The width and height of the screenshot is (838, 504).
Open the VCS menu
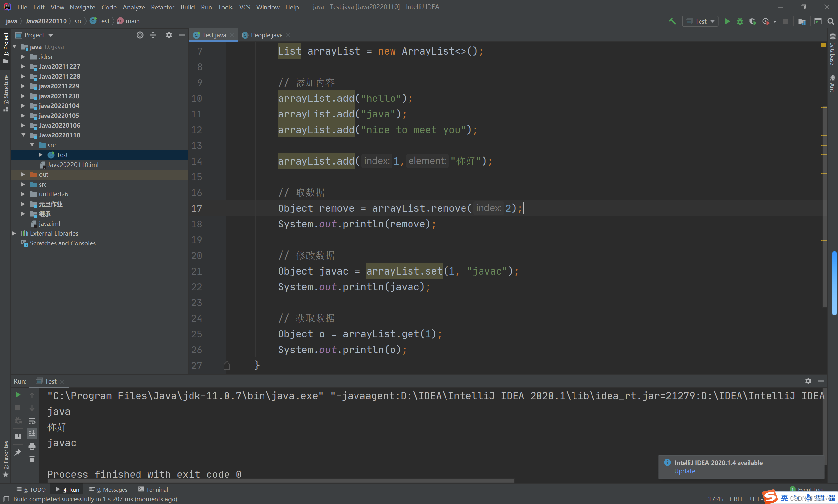click(x=245, y=7)
